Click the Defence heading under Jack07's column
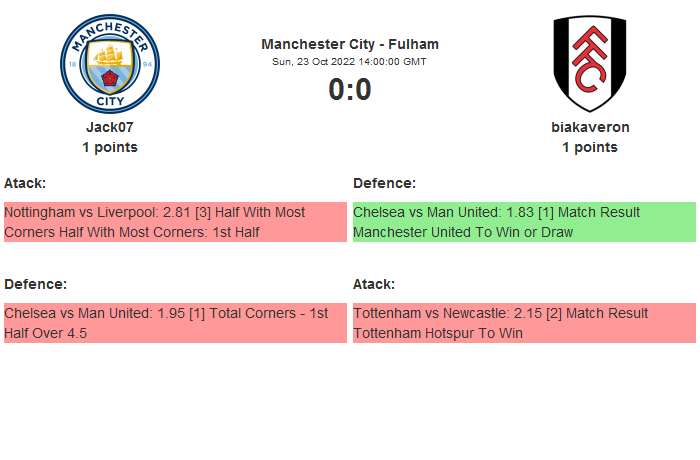Viewport: 700px width, 460px height. [35, 284]
